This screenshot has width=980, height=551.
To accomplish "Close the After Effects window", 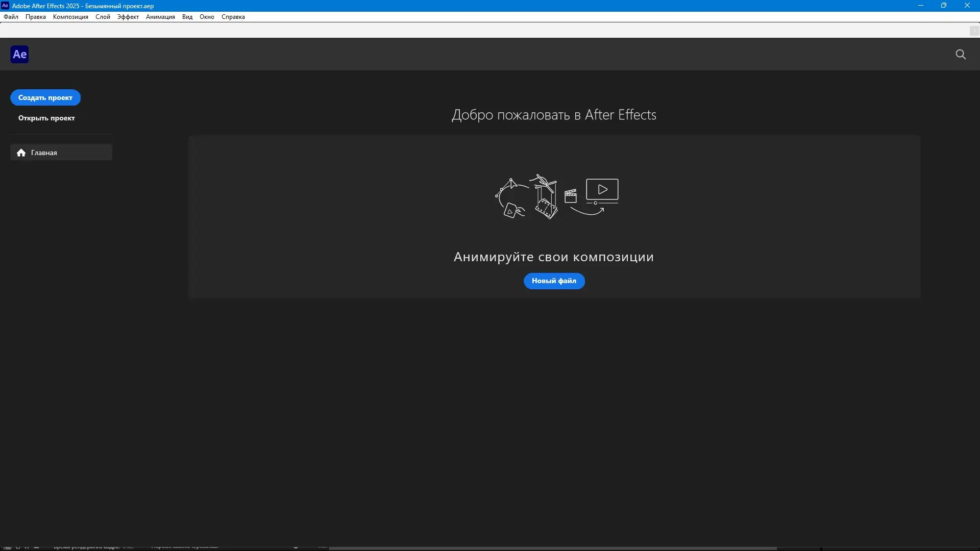I will [967, 6].
